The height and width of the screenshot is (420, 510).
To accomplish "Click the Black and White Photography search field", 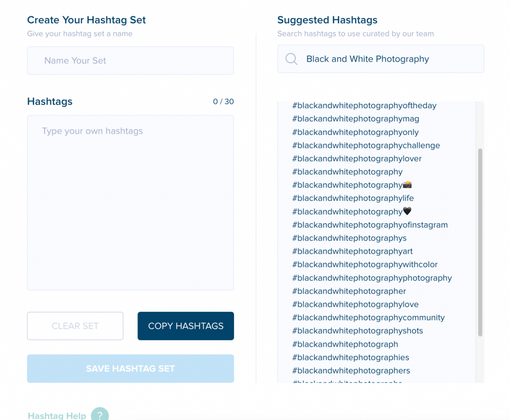I will 381,59.
